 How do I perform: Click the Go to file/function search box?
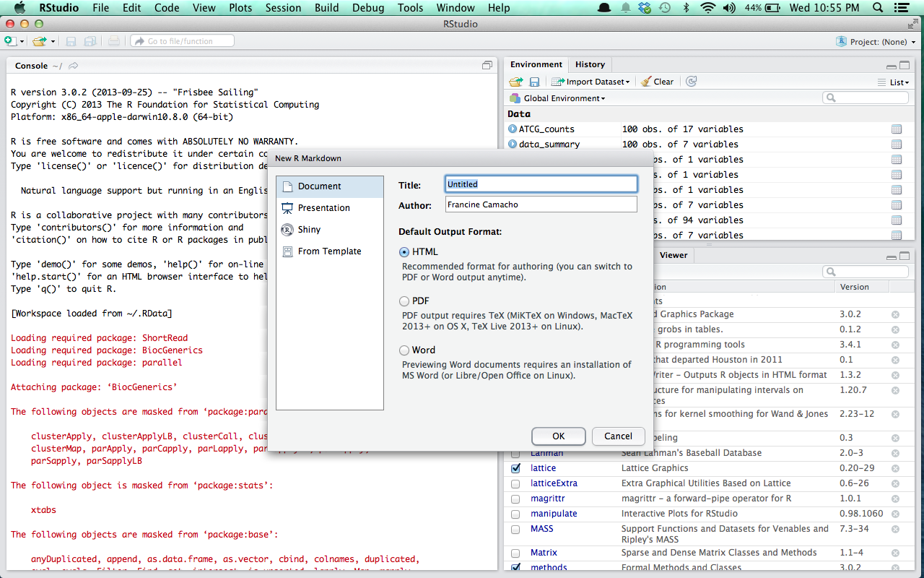[x=182, y=41]
